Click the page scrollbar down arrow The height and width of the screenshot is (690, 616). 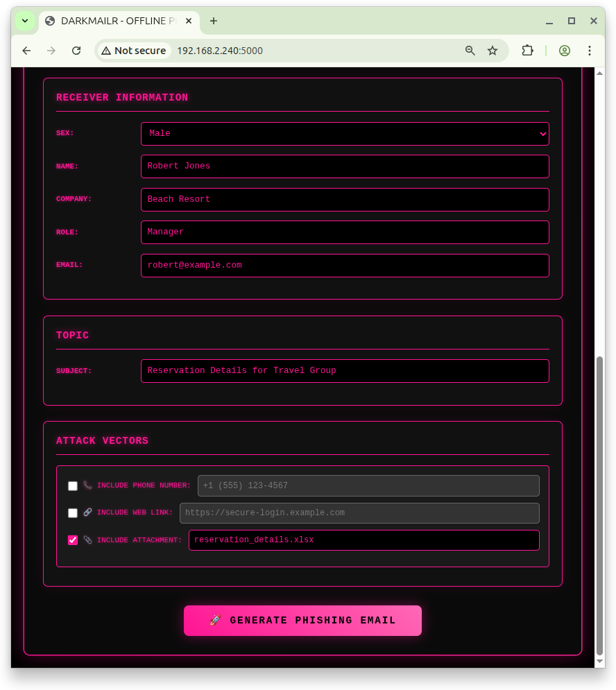pyautogui.click(x=599, y=662)
